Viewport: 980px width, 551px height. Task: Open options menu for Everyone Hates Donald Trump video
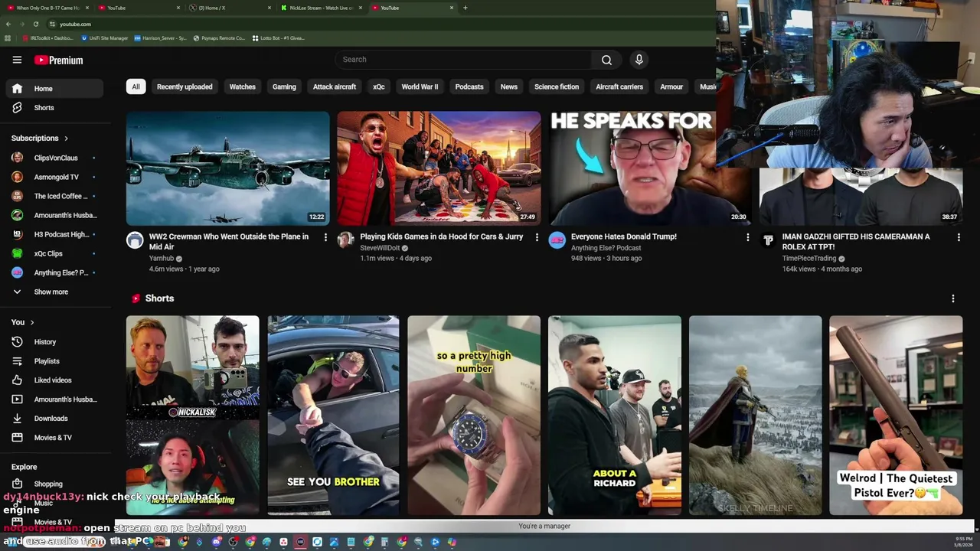tap(748, 237)
